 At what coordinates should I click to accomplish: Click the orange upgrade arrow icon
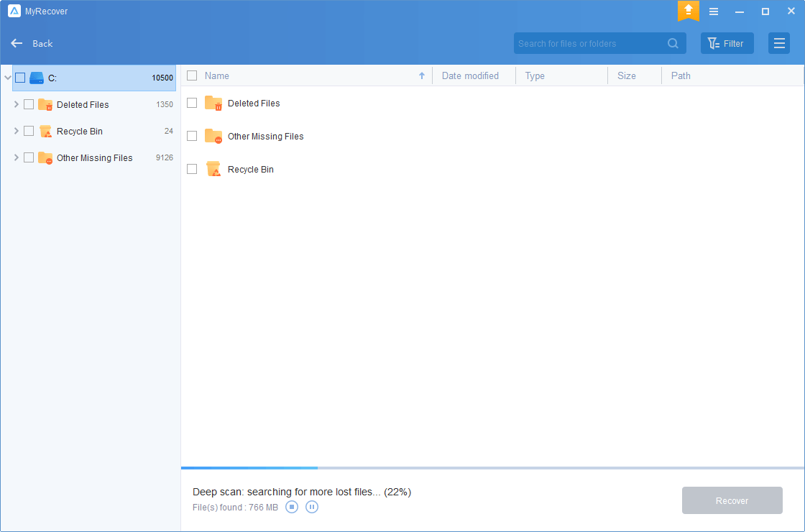[x=688, y=11]
